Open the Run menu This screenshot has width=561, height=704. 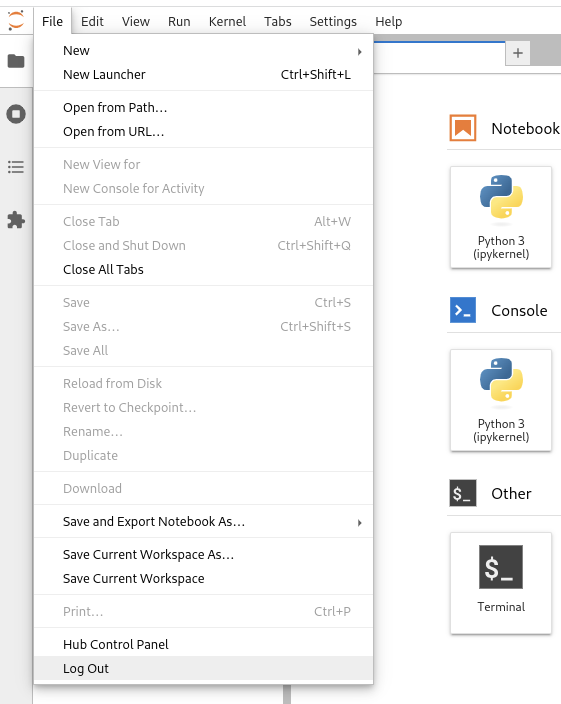pyautogui.click(x=179, y=21)
